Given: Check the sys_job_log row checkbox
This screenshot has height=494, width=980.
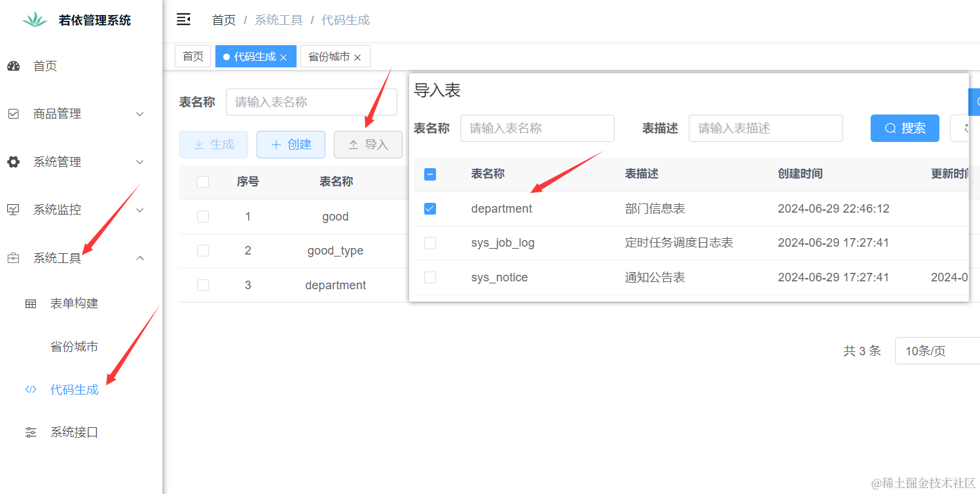Looking at the screenshot, I should pyautogui.click(x=430, y=243).
